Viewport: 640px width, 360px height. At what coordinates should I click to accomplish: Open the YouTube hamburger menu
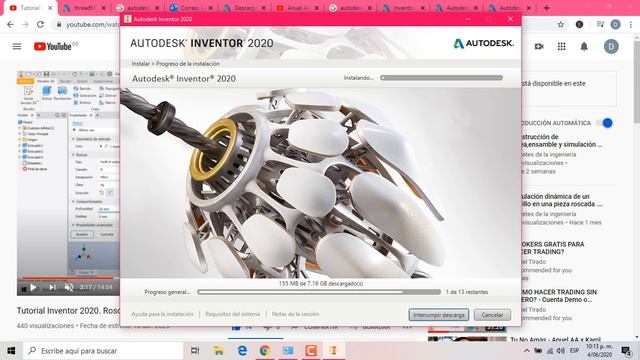(x=17, y=46)
